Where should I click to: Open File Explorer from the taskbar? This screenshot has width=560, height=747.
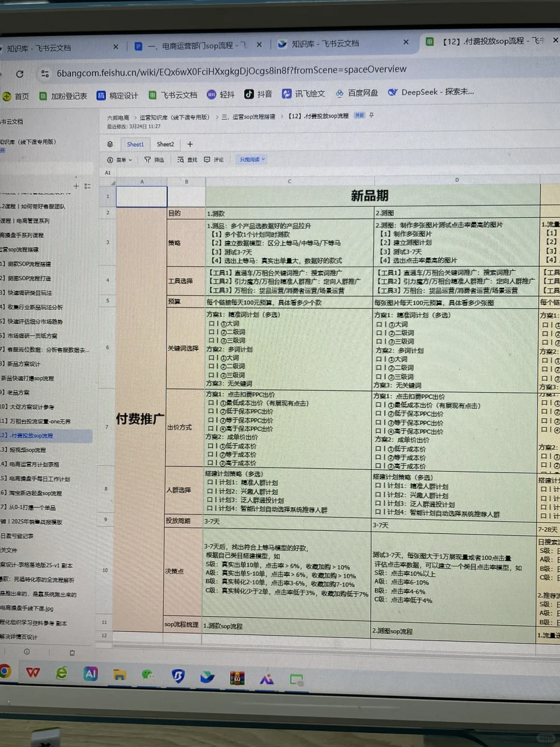120,674
